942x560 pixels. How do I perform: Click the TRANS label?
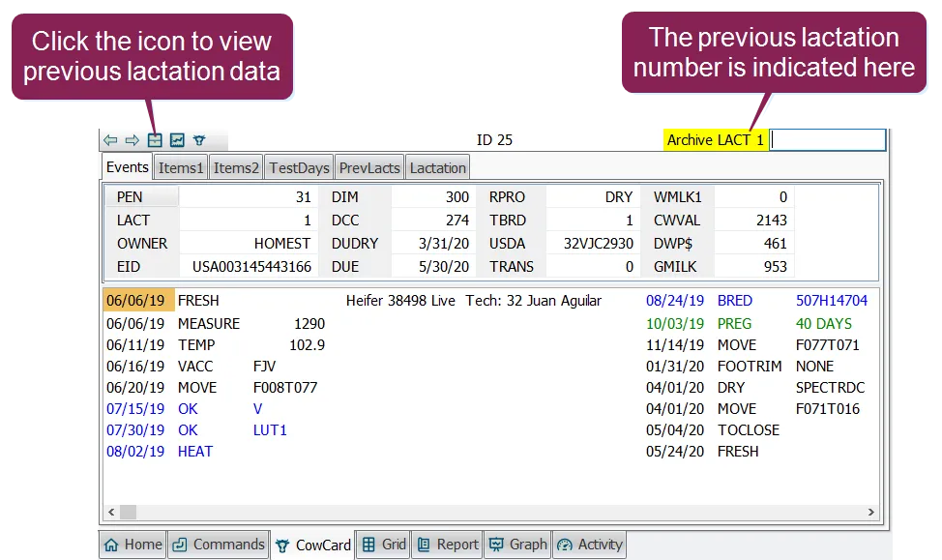point(512,267)
